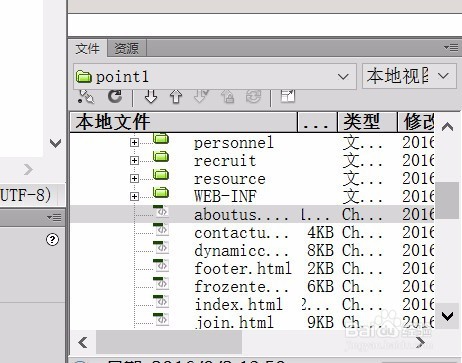Screen dimensions: 462x363
Task: Select join.html in the file list
Action: 234,322
